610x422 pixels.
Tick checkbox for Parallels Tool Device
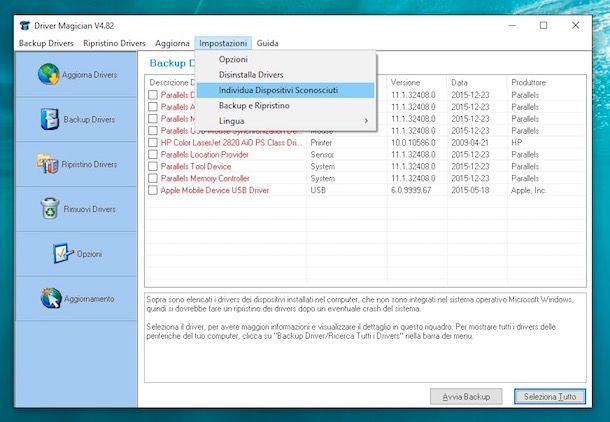153,166
